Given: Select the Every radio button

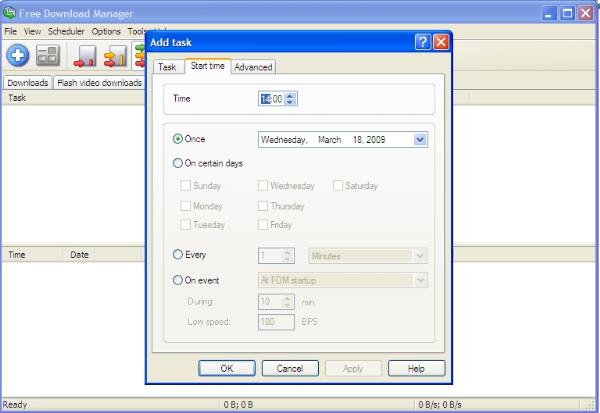Looking at the screenshot, I should click(x=178, y=255).
